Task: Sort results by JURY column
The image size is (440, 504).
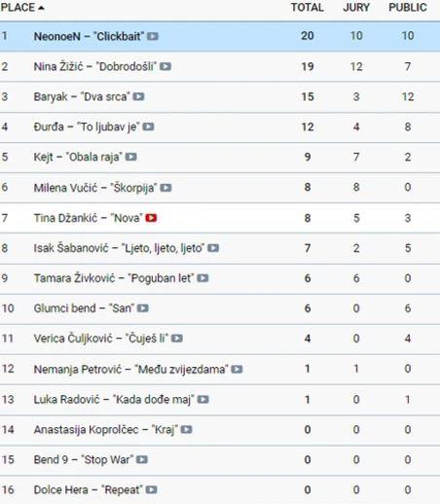Action: tap(356, 8)
